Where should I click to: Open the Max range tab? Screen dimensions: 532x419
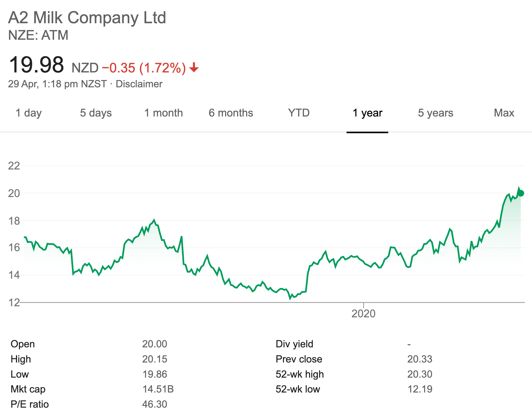pos(504,113)
